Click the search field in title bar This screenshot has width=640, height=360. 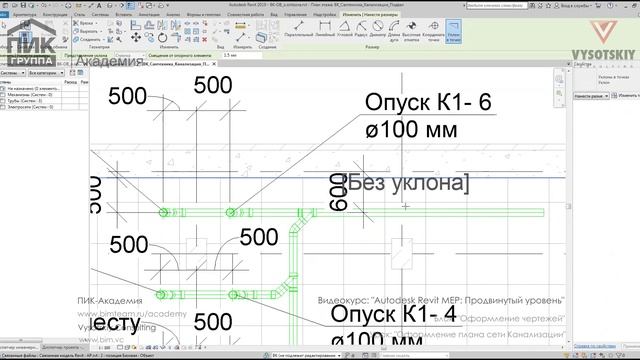497,6
